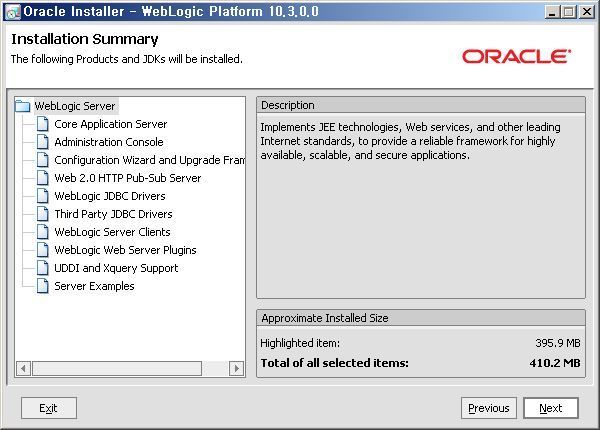Click the document icon beside Administration Console

pyautogui.click(x=42, y=142)
